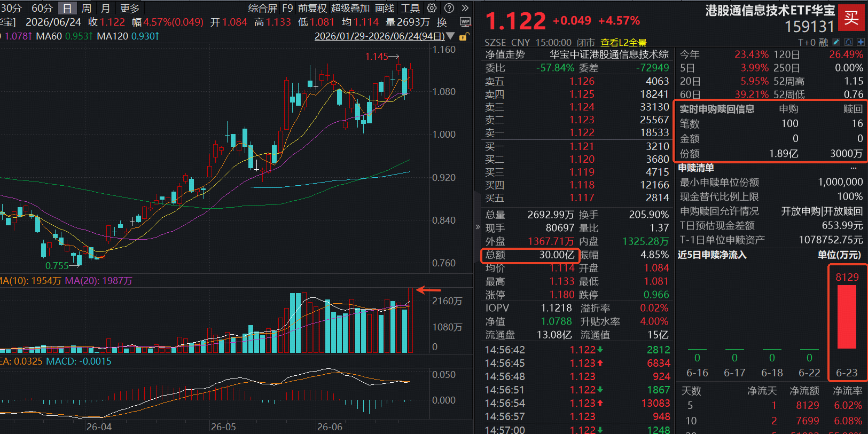Viewport: 868px width, 434px height.
Task: Switch to the 60分 period tab
Action: (42, 8)
